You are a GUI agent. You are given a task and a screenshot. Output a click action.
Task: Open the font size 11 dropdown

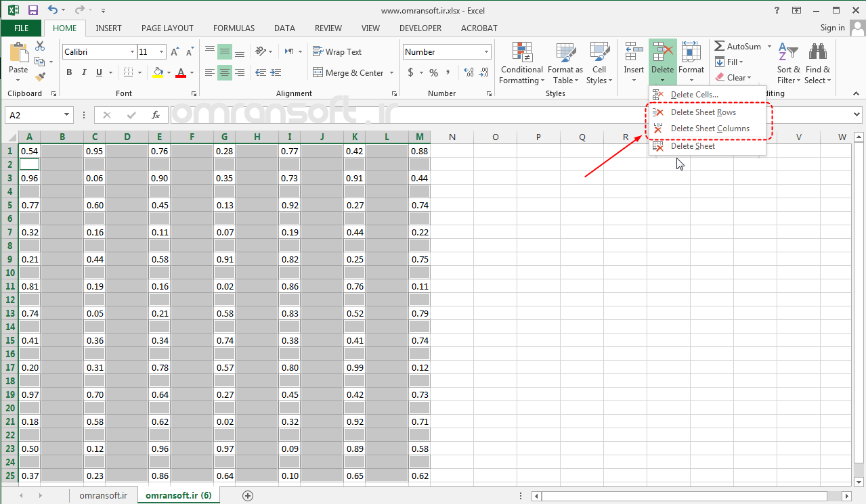(x=162, y=52)
